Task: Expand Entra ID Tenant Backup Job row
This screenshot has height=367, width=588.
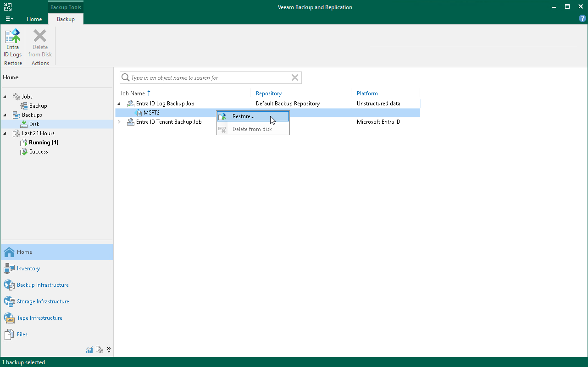Action: click(x=119, y=122)
